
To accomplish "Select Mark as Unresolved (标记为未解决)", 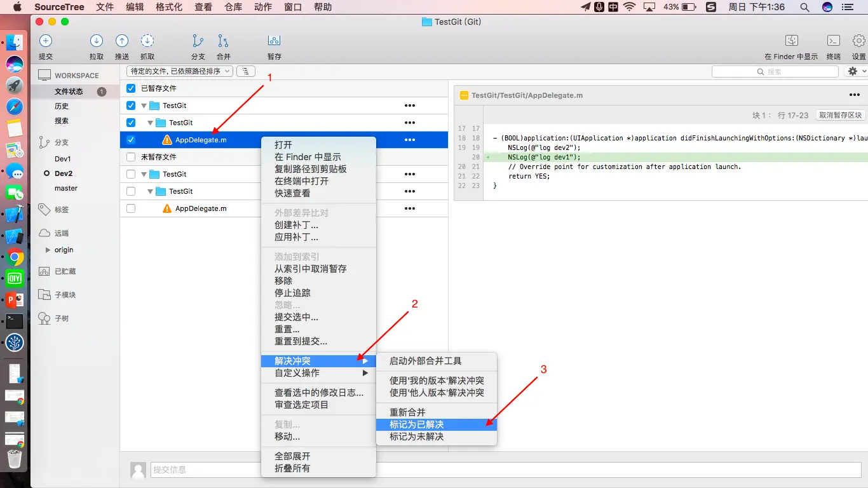I will pyautogui.click(x=437, y=437).
